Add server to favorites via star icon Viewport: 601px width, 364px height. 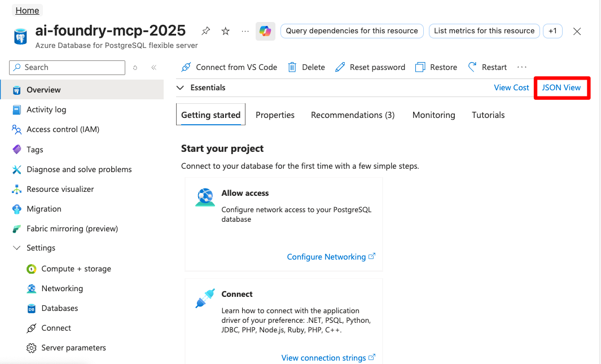[225, 31]
